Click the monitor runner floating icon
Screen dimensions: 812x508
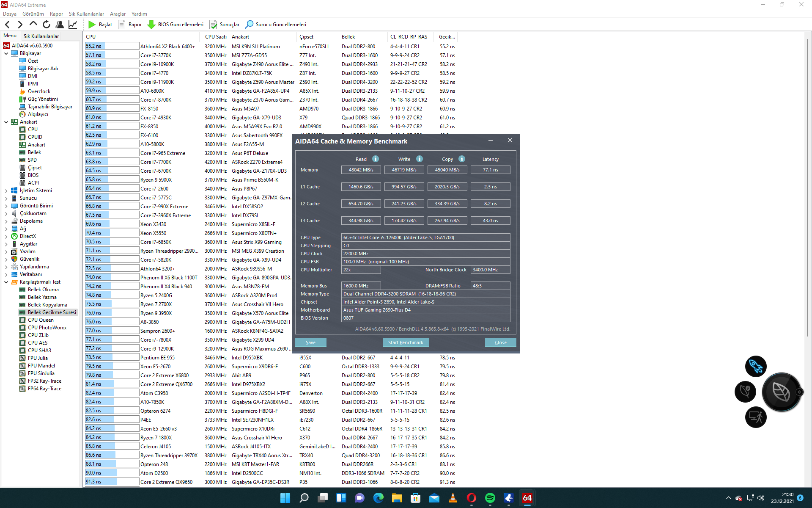(756, 417)
